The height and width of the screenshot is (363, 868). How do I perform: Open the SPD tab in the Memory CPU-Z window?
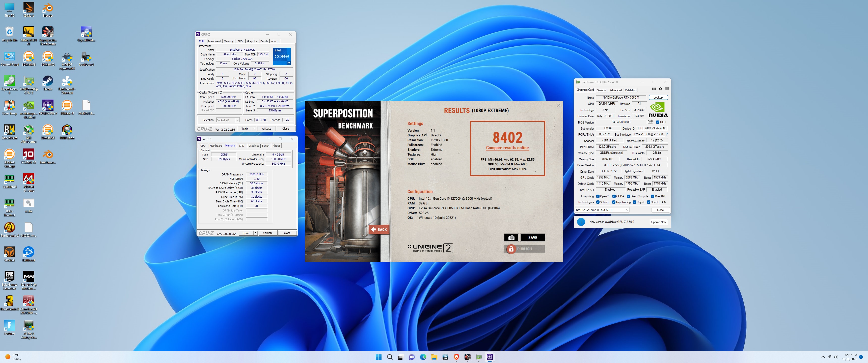241,146
